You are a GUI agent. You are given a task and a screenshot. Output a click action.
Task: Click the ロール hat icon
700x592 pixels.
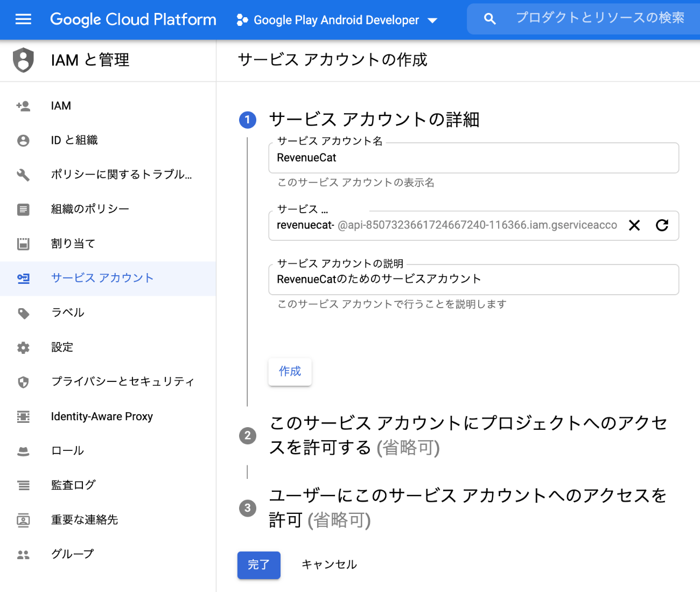pyautogui.click(x=23, y=451)
